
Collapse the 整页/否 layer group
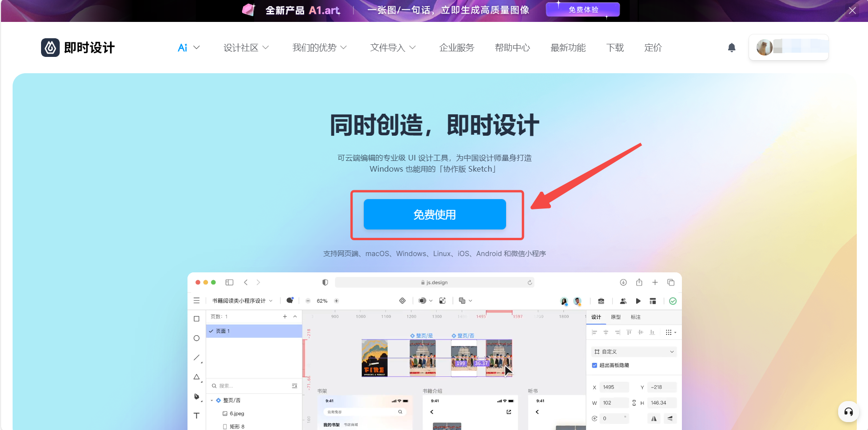(x=212, y=401)
